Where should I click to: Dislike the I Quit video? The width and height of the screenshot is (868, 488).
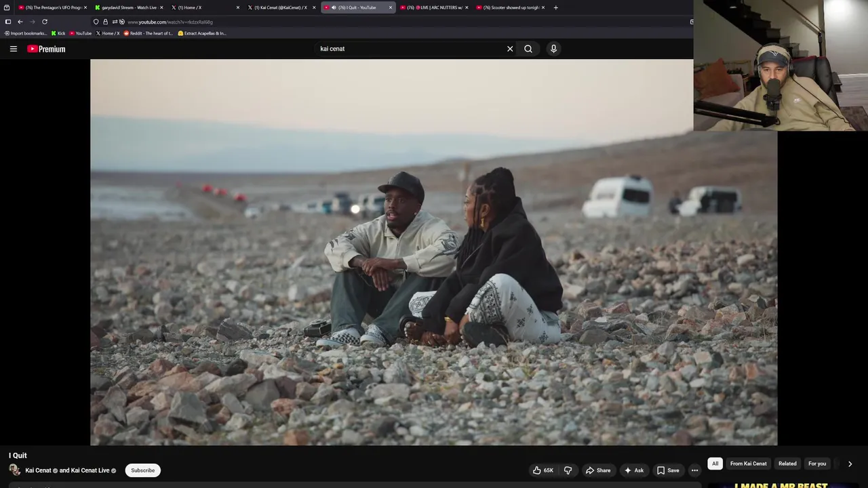click(x=568, y=470)
